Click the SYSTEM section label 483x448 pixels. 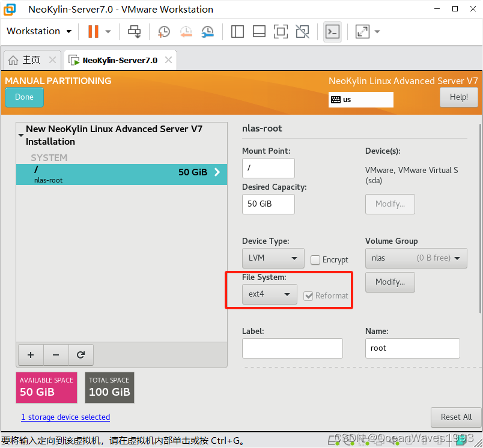pyautogui.click(x=49, y=158)
